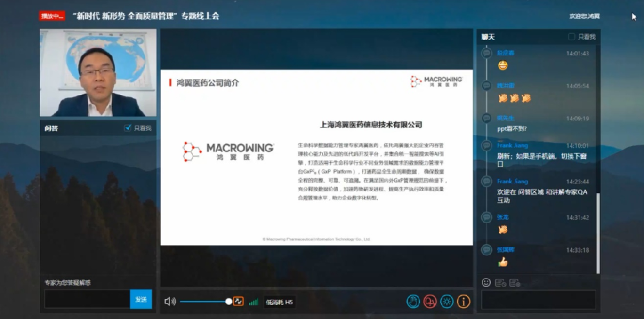The height and width of the screenshot is (319, 644).
Task: Click the 发送 send button
Action: (141, 299)
